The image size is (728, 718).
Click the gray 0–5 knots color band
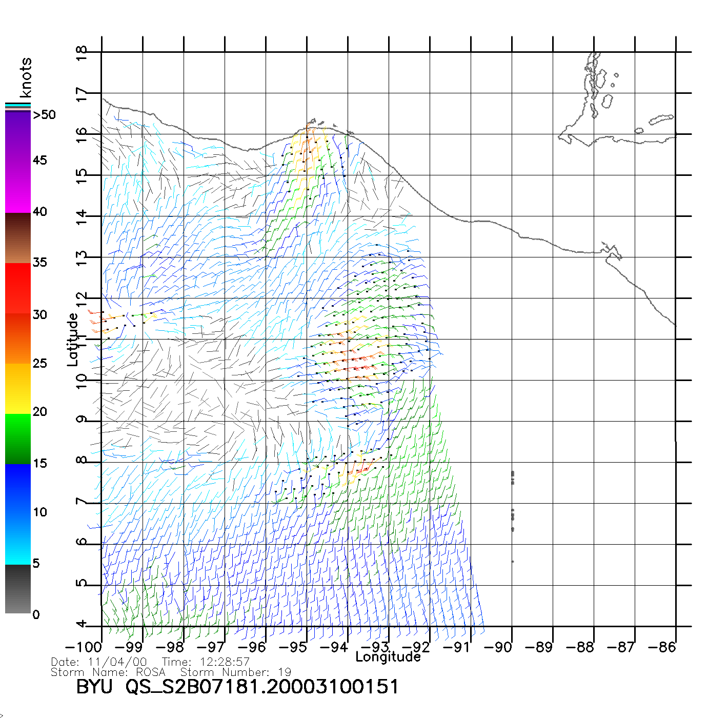[x=18, y=590]
